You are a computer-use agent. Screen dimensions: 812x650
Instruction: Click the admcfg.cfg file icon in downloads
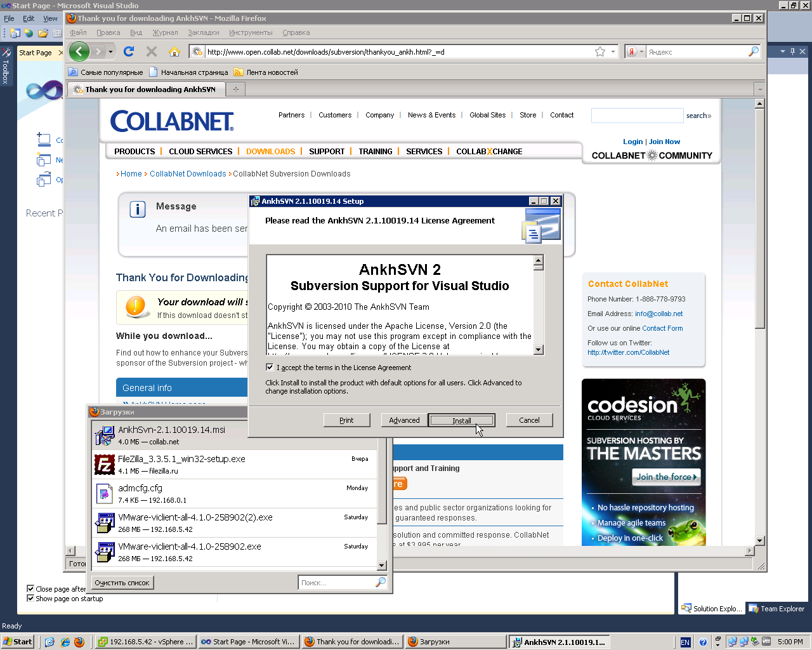click(x=104, y=494)
